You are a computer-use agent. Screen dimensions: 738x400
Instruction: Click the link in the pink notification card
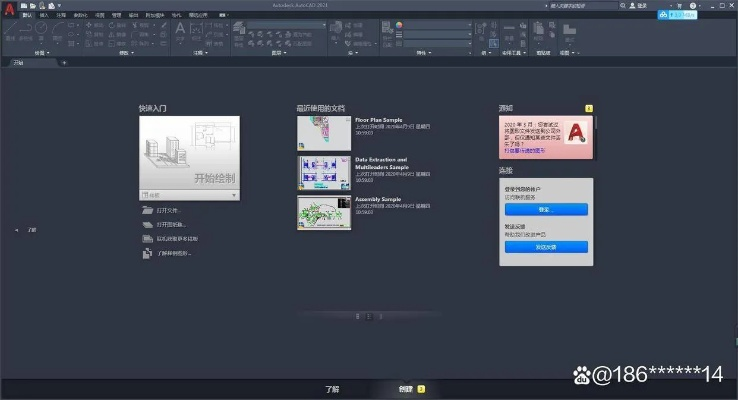point(525,151)
